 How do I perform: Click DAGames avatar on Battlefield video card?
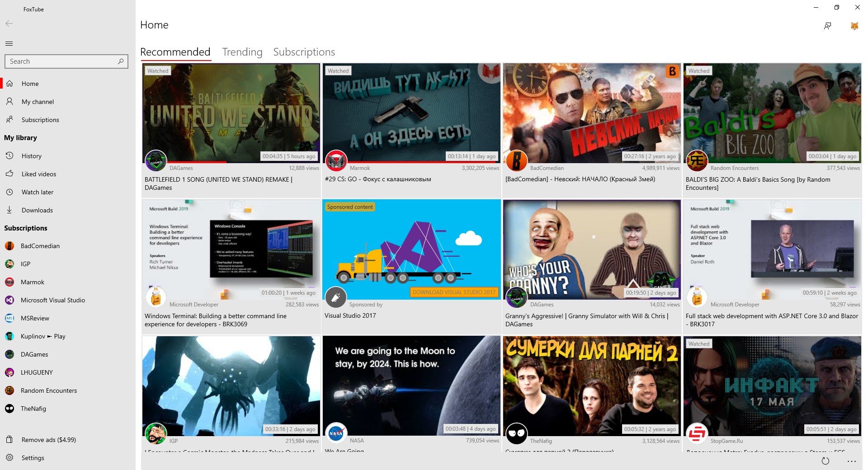point(156,161)
